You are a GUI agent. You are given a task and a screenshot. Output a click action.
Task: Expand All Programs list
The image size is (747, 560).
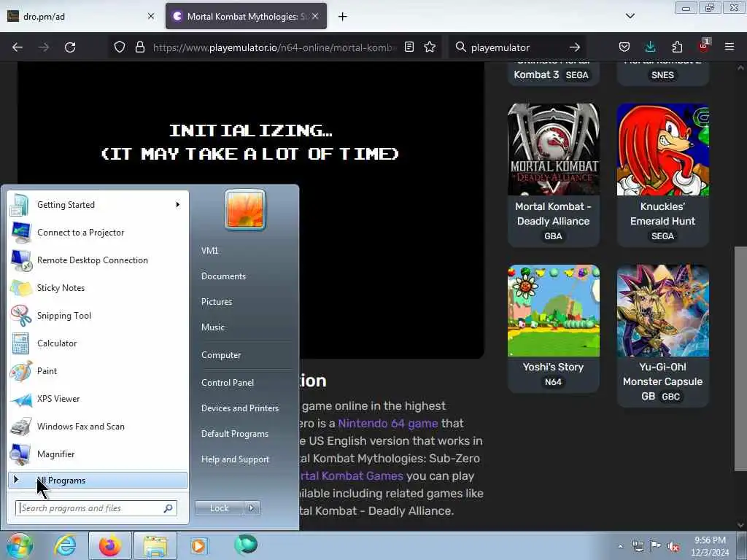click(98, 480)
